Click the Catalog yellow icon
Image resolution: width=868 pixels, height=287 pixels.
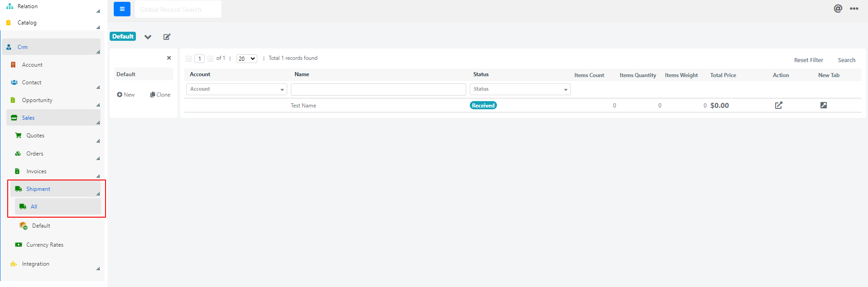pos(8,23)
